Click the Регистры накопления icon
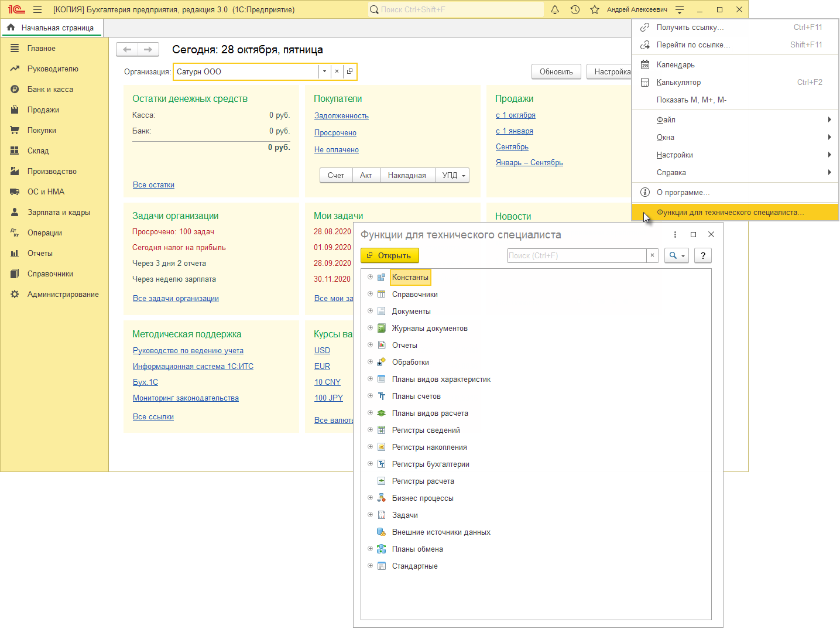Image resolution: width=840 pixels, height=629 pixels. [381, 447]
